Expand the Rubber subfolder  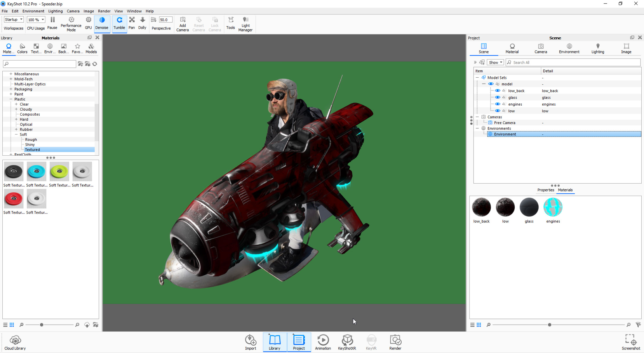(x=16, y=129)
